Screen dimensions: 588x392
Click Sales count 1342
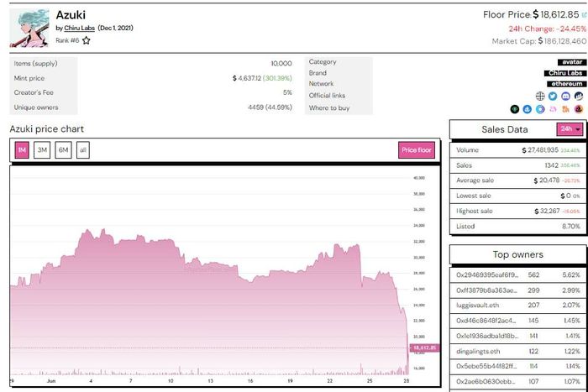(552, 165)
